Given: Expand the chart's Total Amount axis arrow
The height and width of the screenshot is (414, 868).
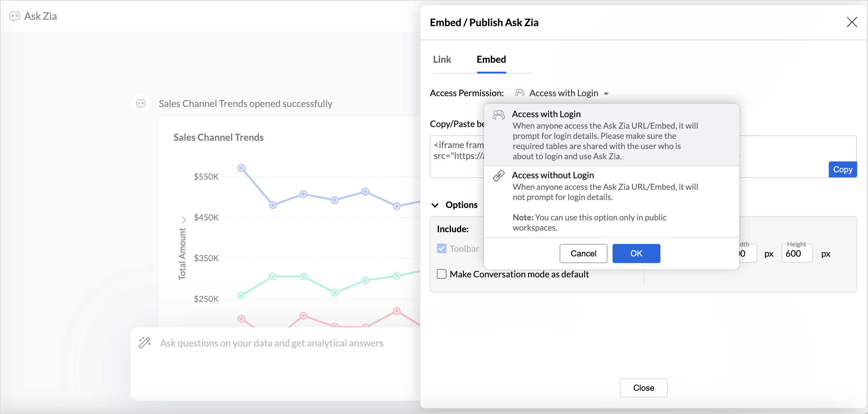Looking at the screenshot, I should click(x=184, y=220).
